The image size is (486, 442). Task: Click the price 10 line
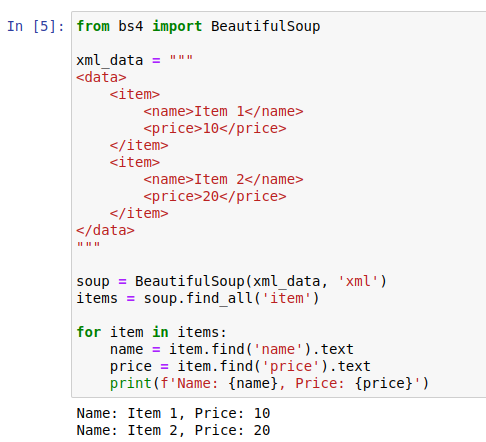tap(215, 128)
